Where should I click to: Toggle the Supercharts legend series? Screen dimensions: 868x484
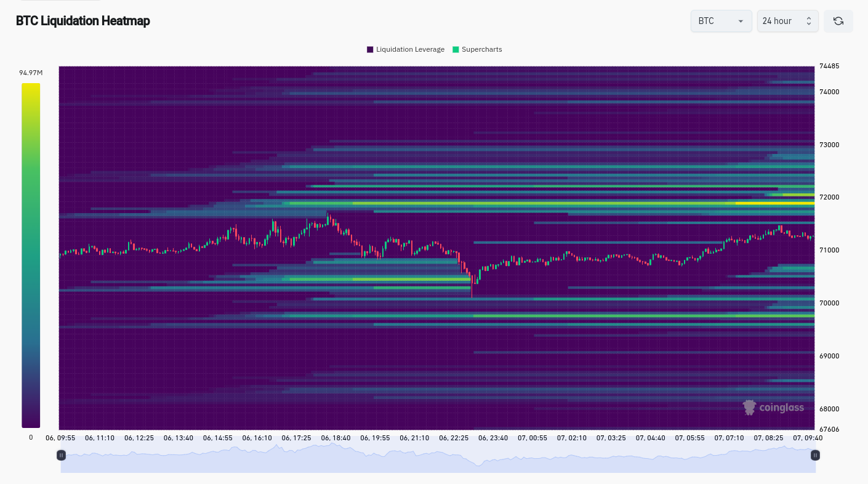477,49
